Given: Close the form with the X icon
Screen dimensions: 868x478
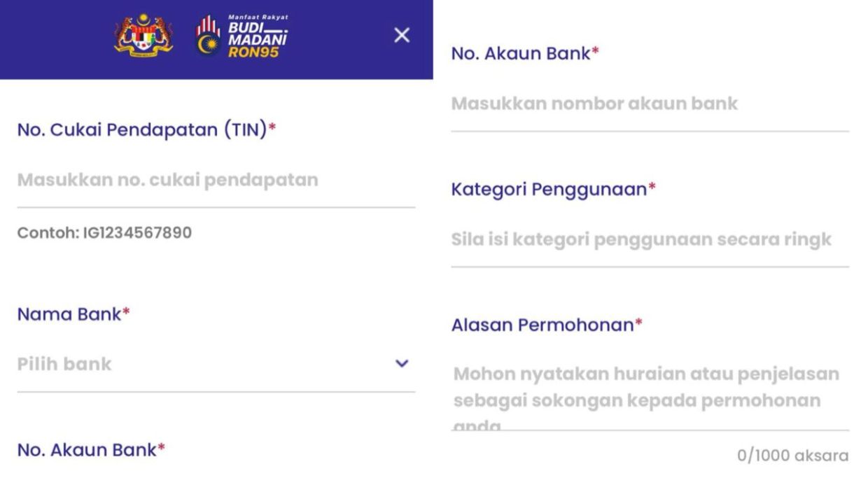Looking at the screenshot, I should [402, 35].
